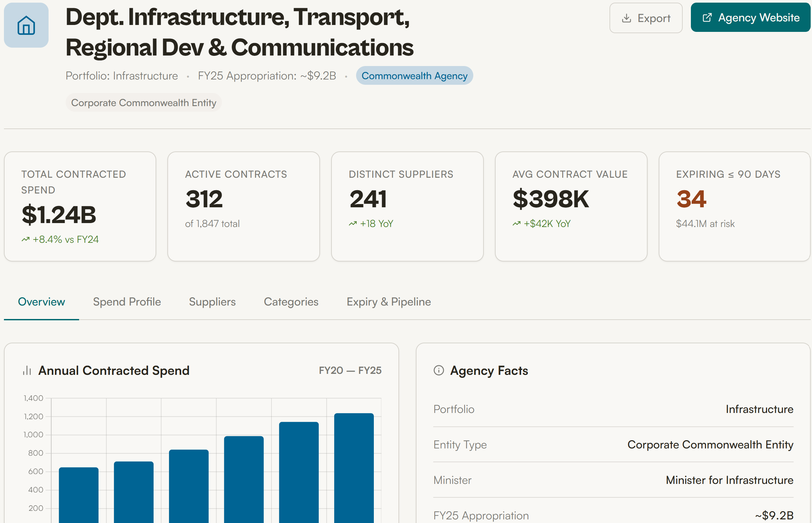Viewport: 812px width, 523px height.
Task: Click the external link icon in Agency Website
Action: (x=707, y=17)
